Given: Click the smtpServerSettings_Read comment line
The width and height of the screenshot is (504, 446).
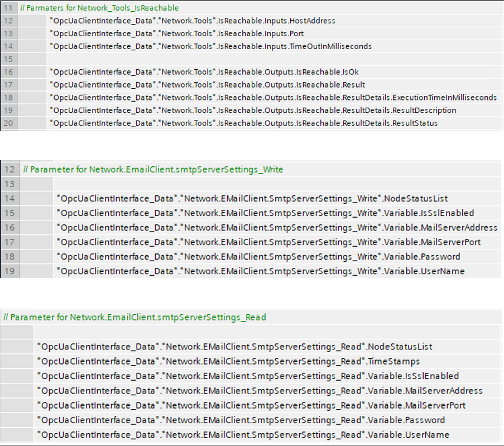Looking at the screenshot, I should 135,317.
